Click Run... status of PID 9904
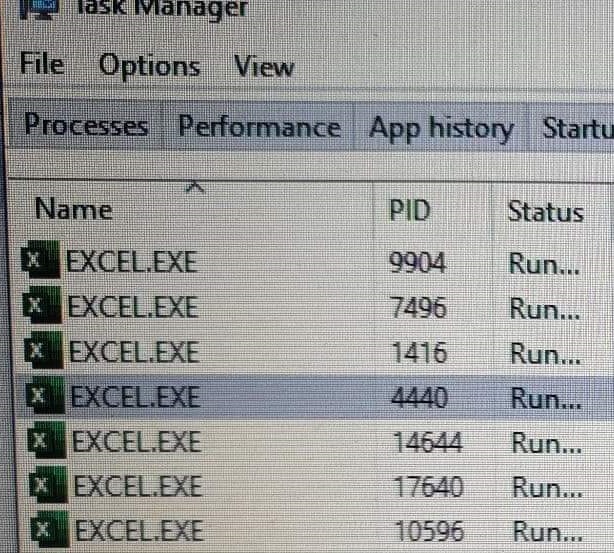The image size is (614, 553). tap(544, 264)
